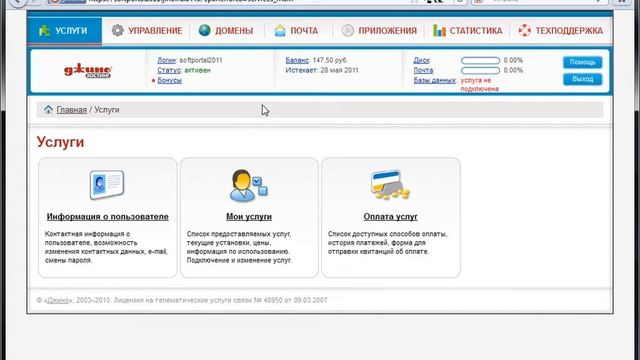
Task: Click the Почта usage progress bar
Action: tap(480, 71)
